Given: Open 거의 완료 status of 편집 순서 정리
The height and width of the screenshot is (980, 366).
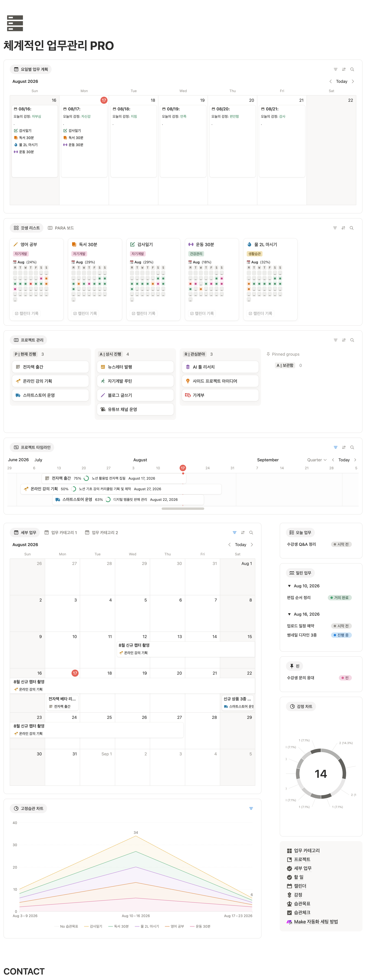Looking at the screenshot, I should 340,598.
